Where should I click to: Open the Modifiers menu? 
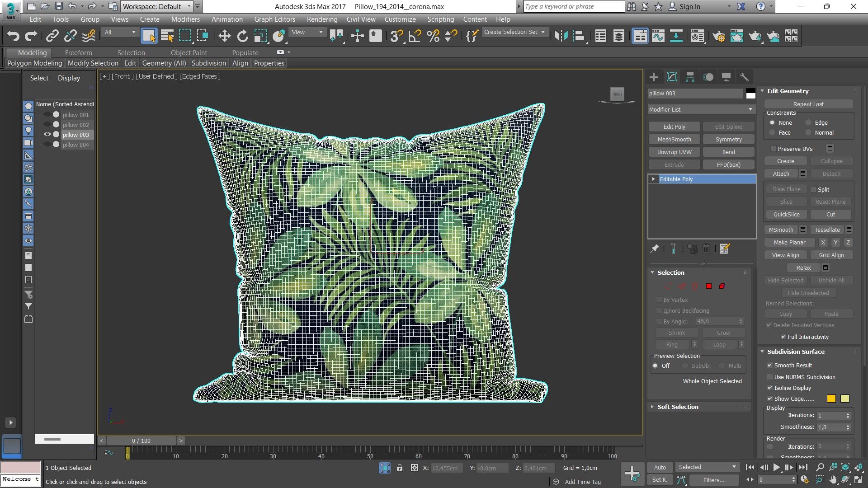tap(185, 19)
